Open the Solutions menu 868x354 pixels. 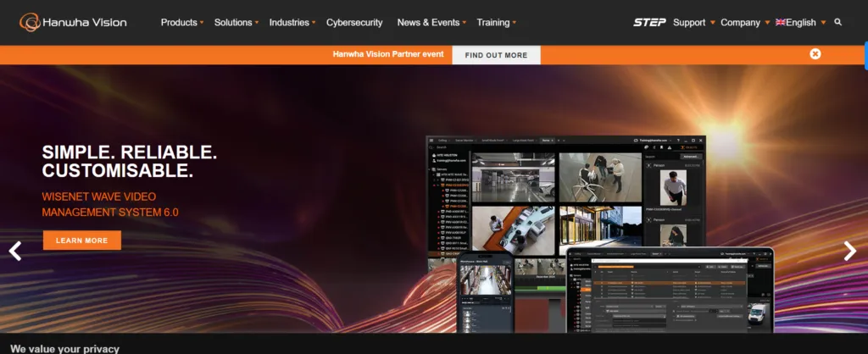tap(236, 23)
